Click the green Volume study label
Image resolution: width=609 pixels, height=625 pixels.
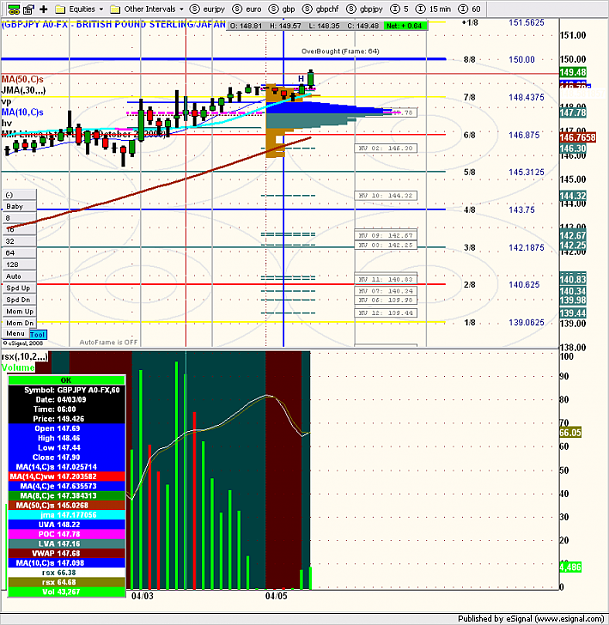tap(18, 367)
